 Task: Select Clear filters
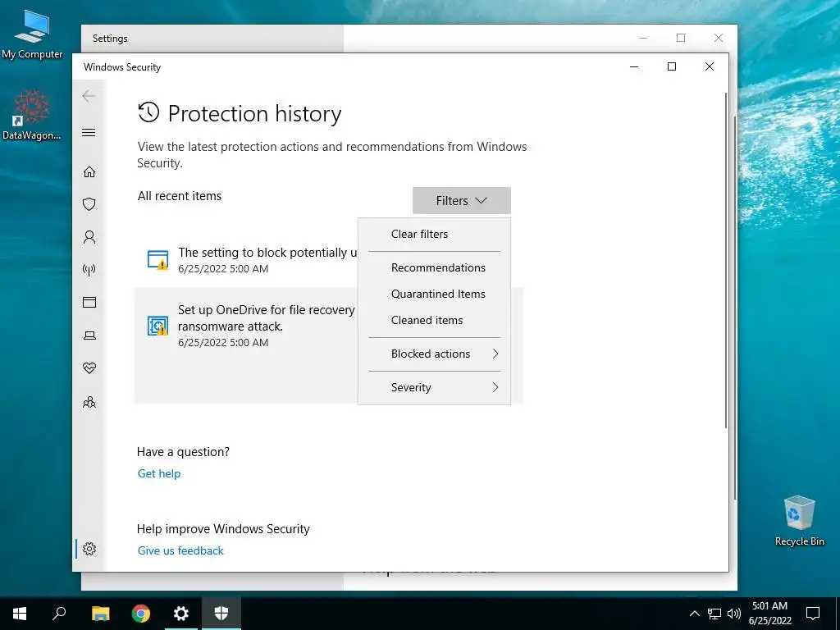[434, 234]
